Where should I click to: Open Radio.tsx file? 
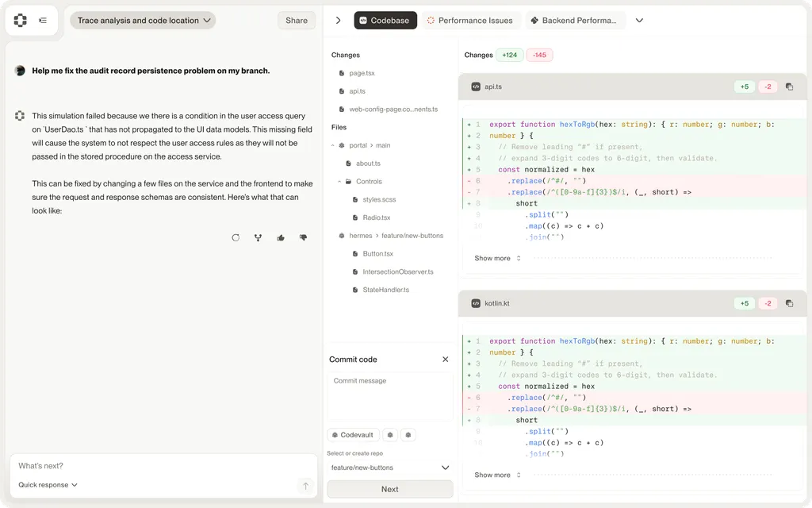pyautogui.click(x=377, y=217)
